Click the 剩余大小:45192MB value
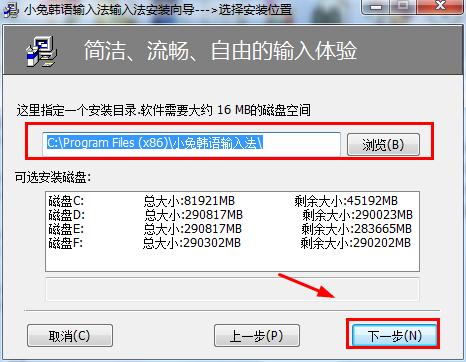The height and width of the screenshot is (362, 466). (346, 201)
